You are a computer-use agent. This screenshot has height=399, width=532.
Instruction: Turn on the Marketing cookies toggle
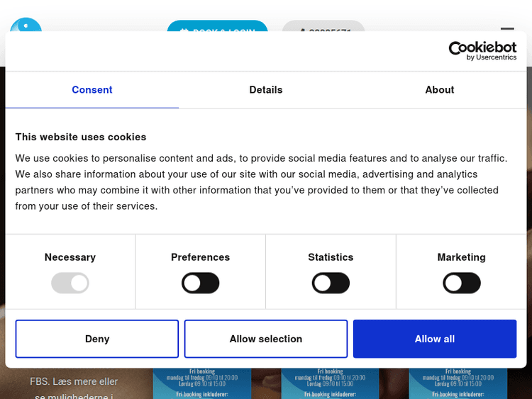461,283
